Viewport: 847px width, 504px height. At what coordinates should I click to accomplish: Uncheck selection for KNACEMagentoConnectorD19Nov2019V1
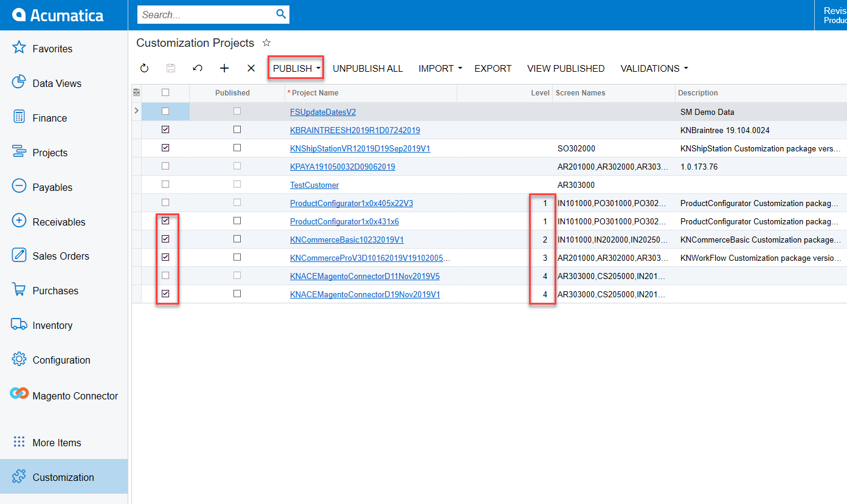point(165,294)
